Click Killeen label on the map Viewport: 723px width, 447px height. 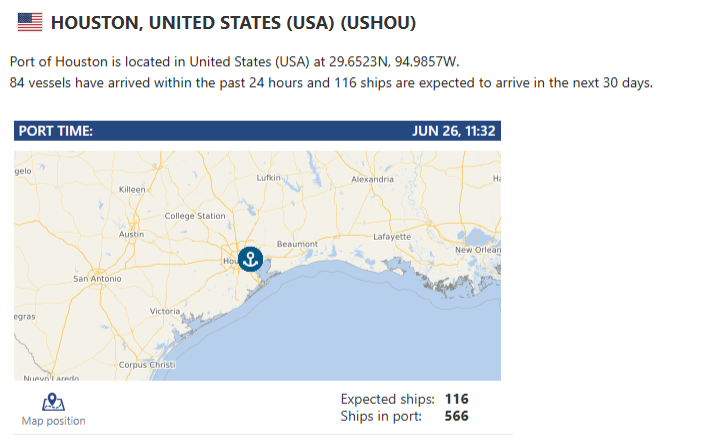coord(132,190)
